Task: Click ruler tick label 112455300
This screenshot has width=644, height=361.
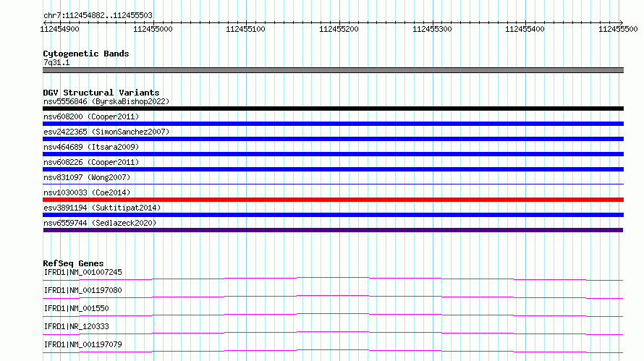Action: [x=432, y=29]
